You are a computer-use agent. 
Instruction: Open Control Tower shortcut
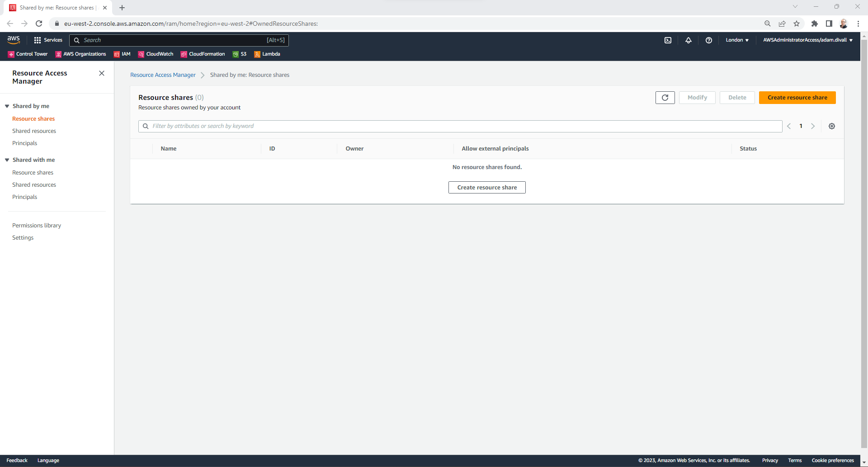[28, 54]
